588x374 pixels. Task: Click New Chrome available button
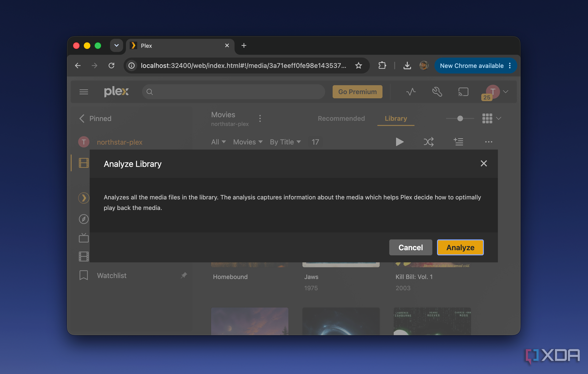(x=475, y=66)
